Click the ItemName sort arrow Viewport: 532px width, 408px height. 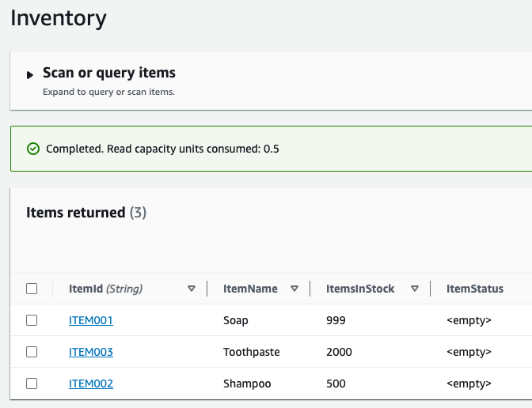[294, 289]
